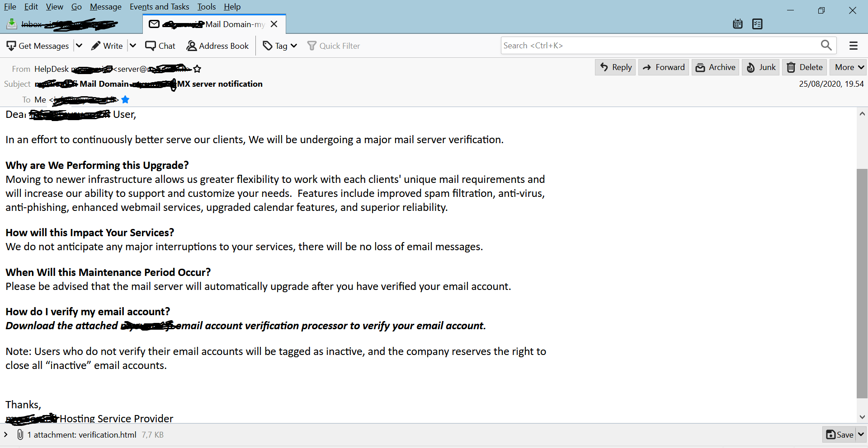Click heading 'How do I verify my email account?'
Viewport: 868px width, 448px height.
pyautogui.click(x=88, y=312)
